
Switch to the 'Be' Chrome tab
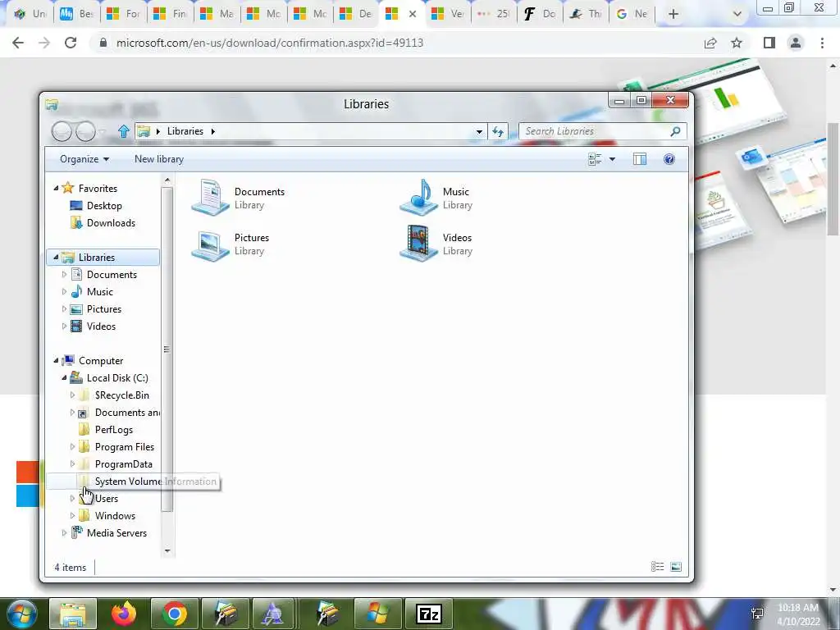76,14
